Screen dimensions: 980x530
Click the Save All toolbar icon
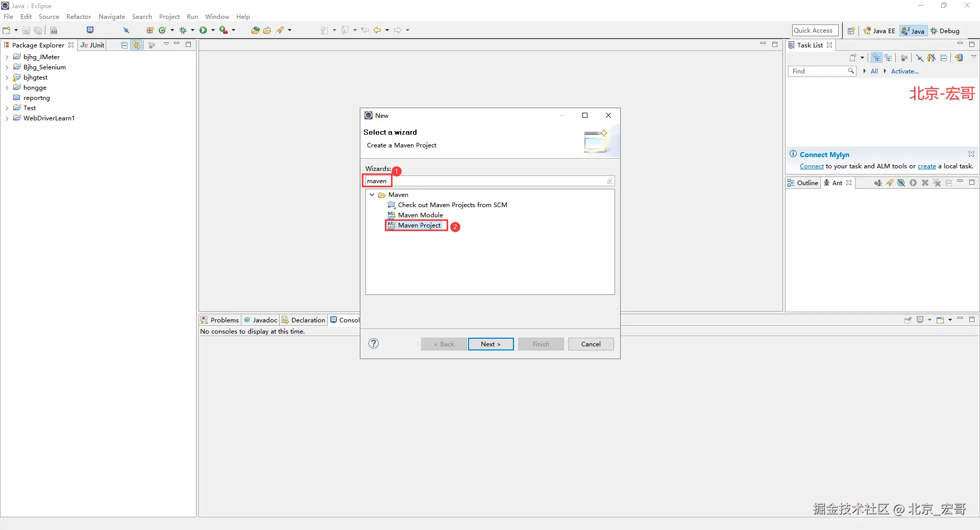38,30
